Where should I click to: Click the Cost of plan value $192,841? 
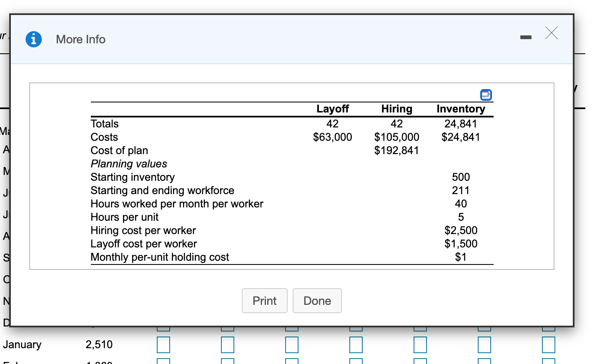(x=397, y=150)
